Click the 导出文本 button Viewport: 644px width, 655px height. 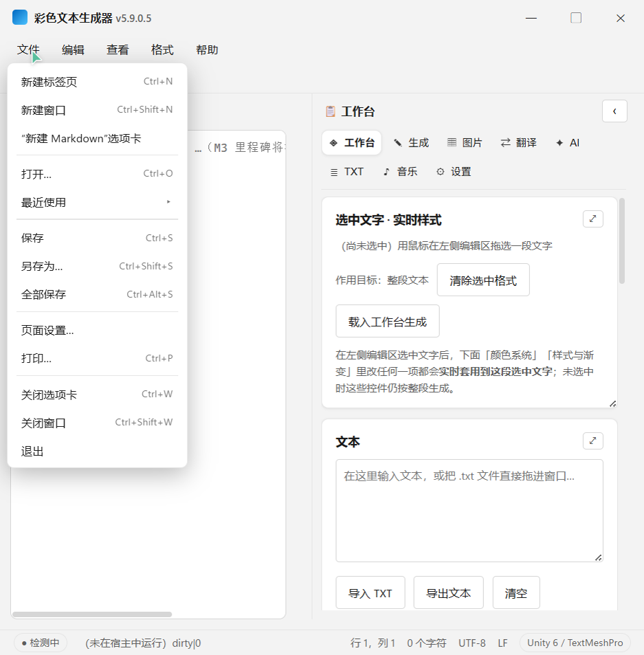[449, 592]
